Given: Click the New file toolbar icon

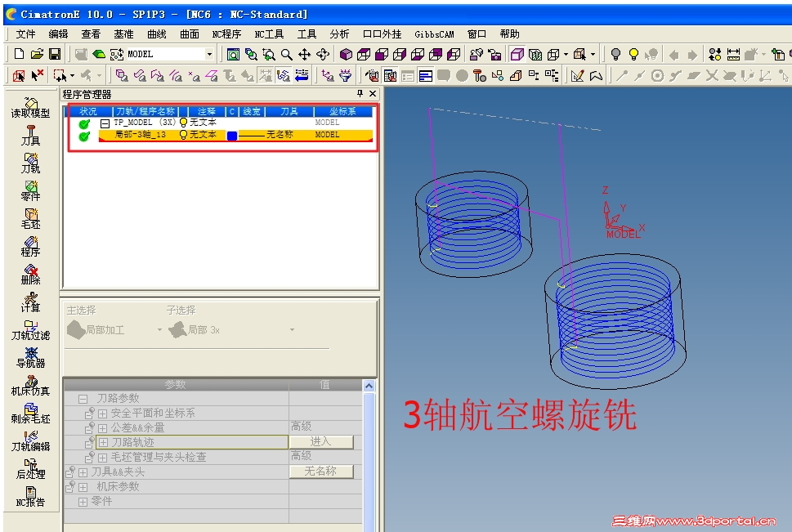Looking at the screenshot, I should click(x=19, y=54).
